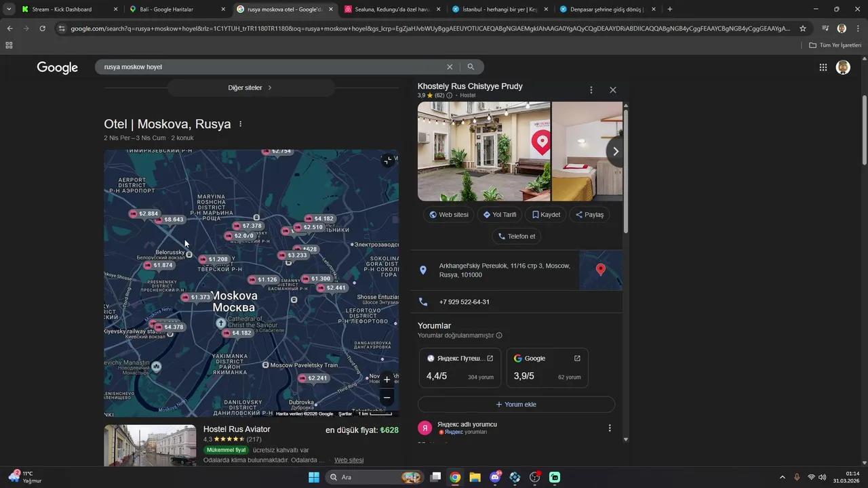Select the ₺8.643 hotel price marker

pyautogui.click(x=170, y=220)
